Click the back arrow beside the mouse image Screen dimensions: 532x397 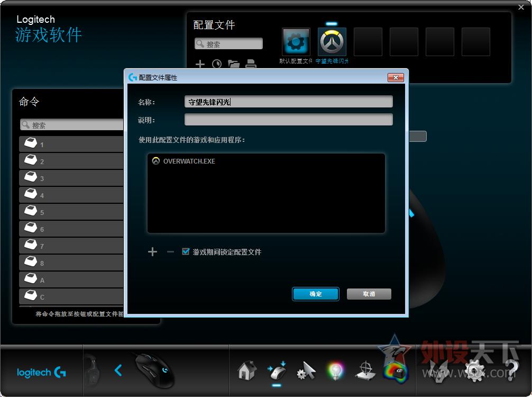[x=117, y=371]
